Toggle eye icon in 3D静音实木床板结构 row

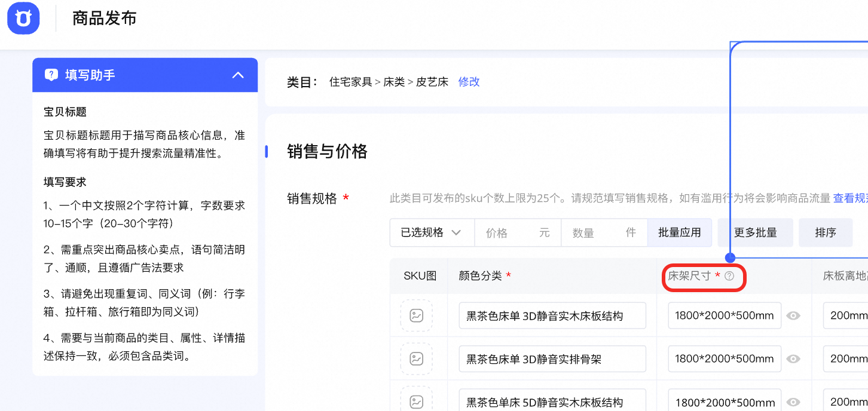[x=793, y=315]
